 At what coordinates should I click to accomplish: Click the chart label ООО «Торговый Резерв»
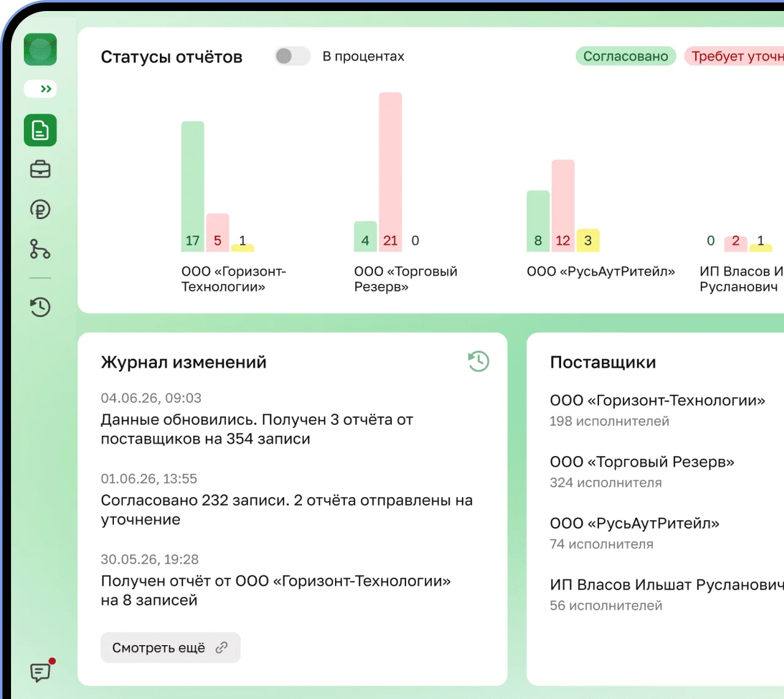click(x=405, y=279)
